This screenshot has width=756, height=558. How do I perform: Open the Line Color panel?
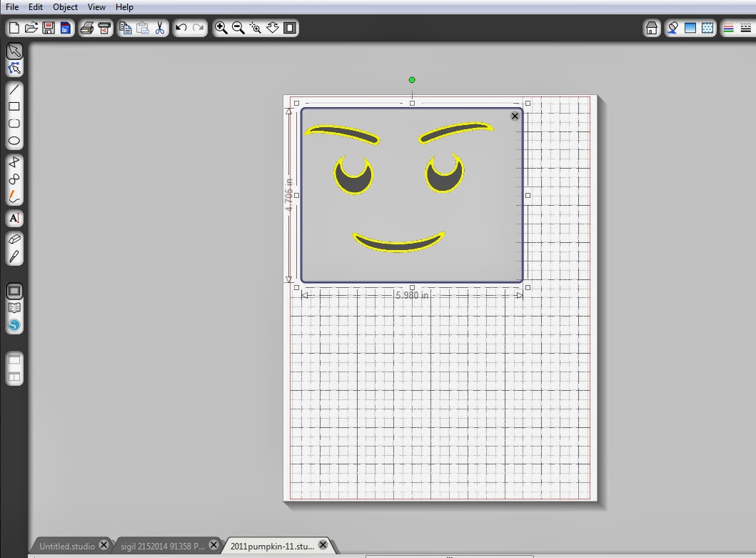tap(729, 28)
